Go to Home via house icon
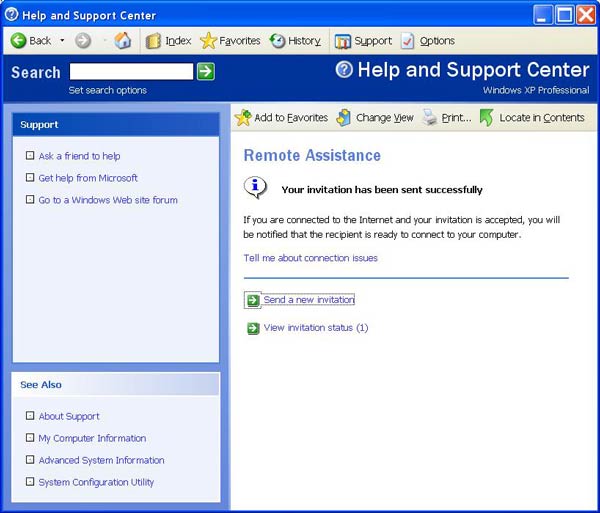The width and height of the screenshot is (600, 513). click(x=122, y=40)
